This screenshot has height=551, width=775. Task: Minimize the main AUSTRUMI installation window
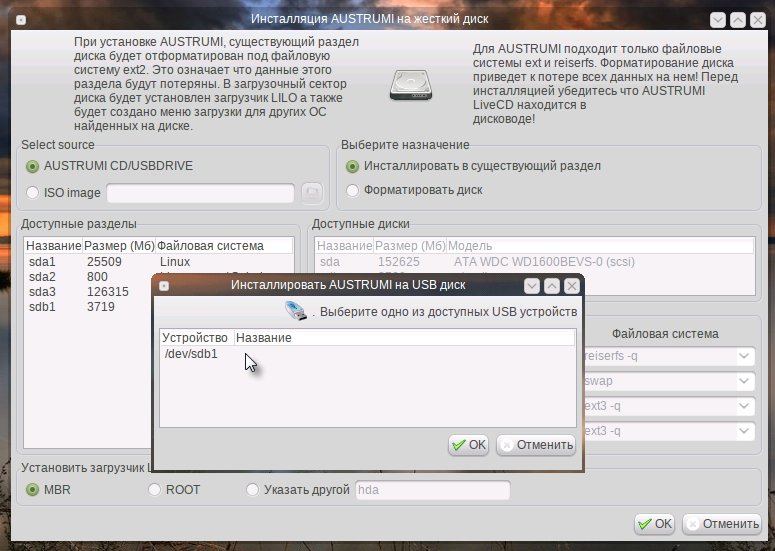[718, 20]
